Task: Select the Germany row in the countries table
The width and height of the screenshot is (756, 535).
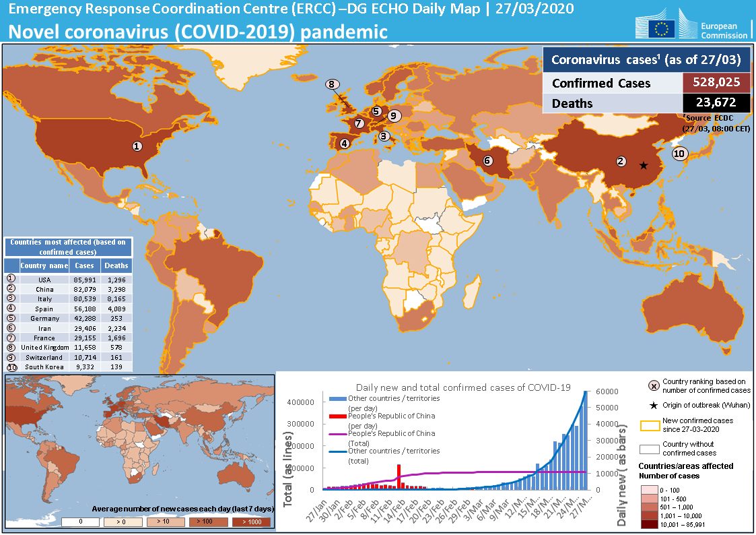Action: [68, 318]
